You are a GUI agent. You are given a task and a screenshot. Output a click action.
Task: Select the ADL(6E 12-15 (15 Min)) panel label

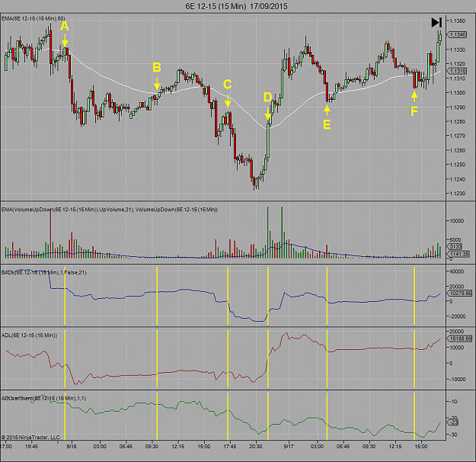tap(29, 335)
